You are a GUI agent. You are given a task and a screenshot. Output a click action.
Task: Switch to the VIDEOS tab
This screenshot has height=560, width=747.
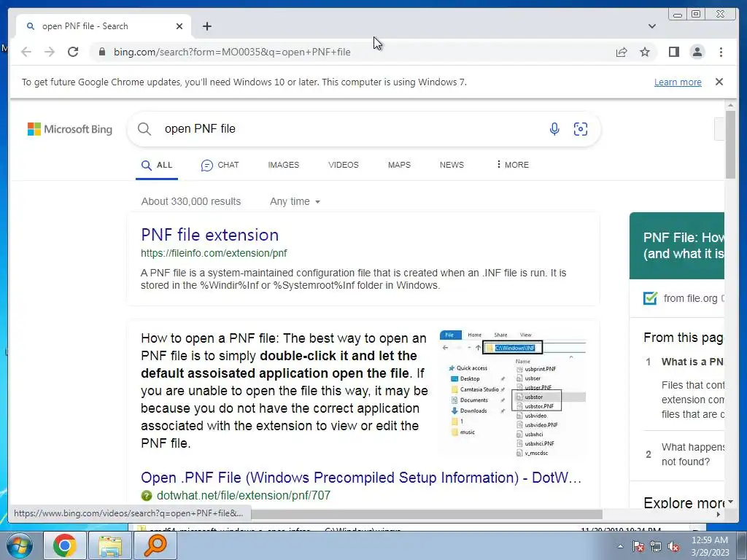343,165
